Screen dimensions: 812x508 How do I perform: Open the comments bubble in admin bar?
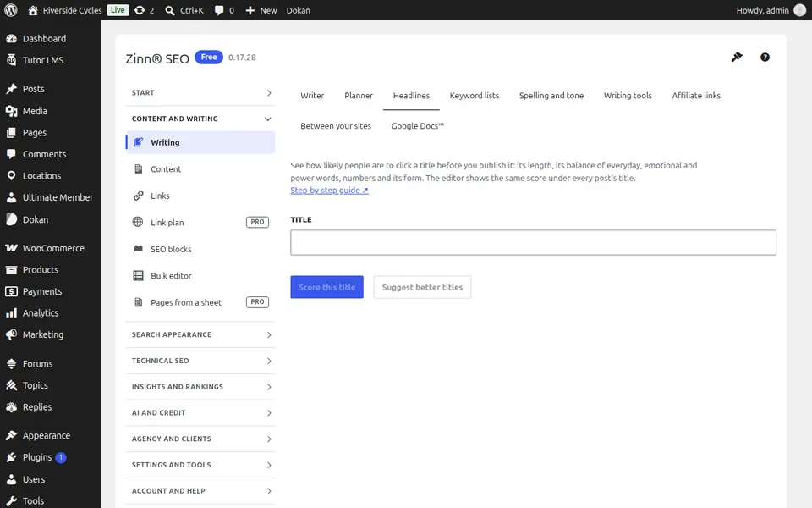click(x=224, y=10)
